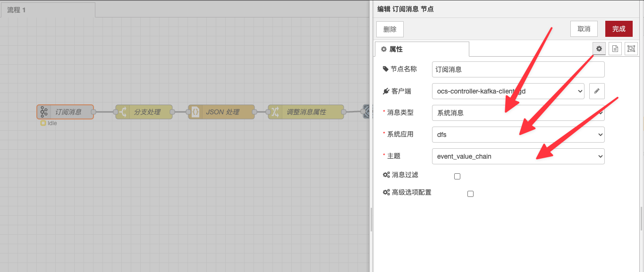The width and height of the screenshot is (644, 272).
Task: Click the 节点名称 input field
Action: point(518,69)
